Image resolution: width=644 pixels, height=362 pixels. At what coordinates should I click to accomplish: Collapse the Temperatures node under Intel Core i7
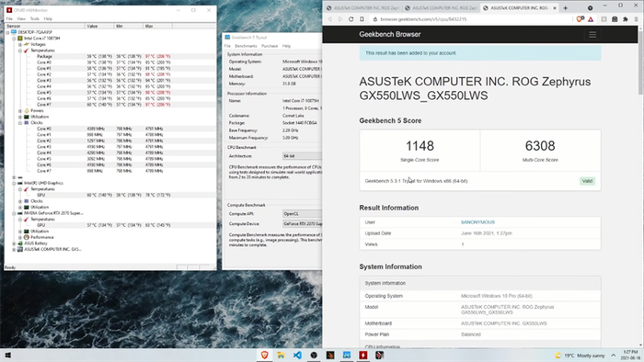(20, 51)
